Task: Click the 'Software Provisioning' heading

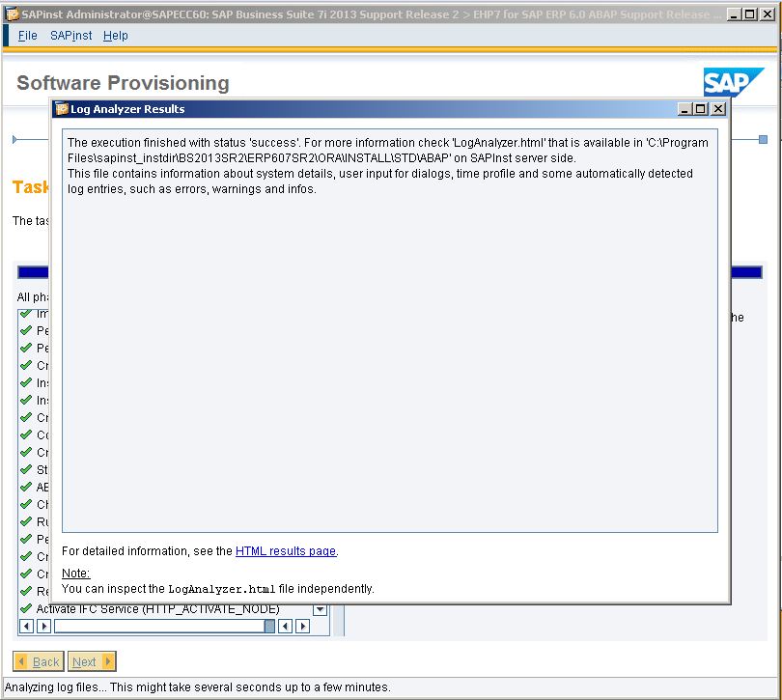Action: (x=123, y=83)
